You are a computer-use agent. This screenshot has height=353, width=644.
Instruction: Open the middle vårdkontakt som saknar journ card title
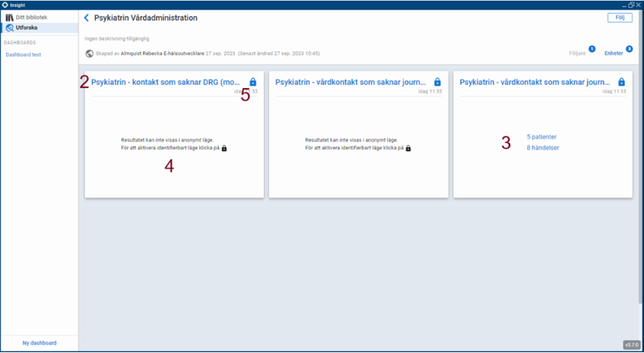pos(350,82)
